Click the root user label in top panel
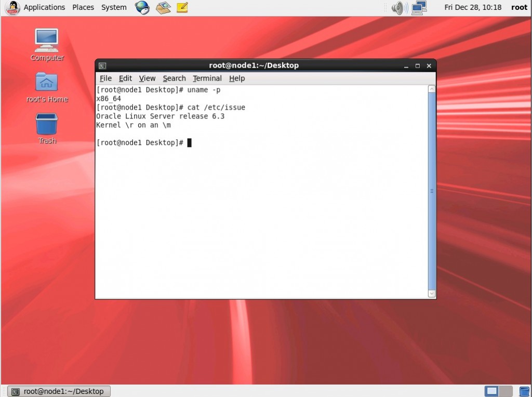 coord(519,7)
